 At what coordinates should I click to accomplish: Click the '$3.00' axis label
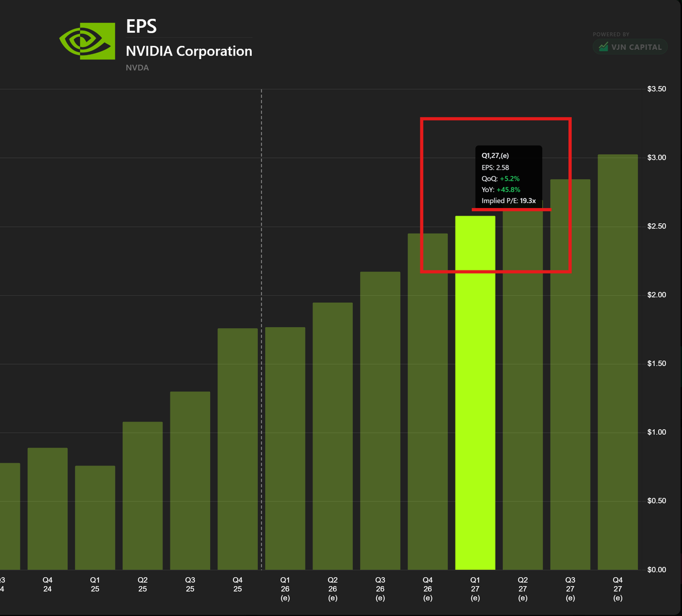pos(656,157)
